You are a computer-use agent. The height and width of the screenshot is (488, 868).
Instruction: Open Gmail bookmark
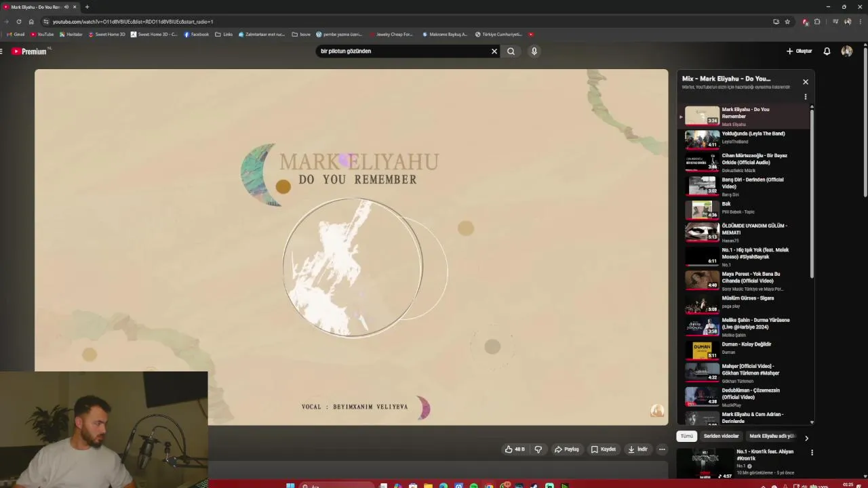click(x=15, y=34)
